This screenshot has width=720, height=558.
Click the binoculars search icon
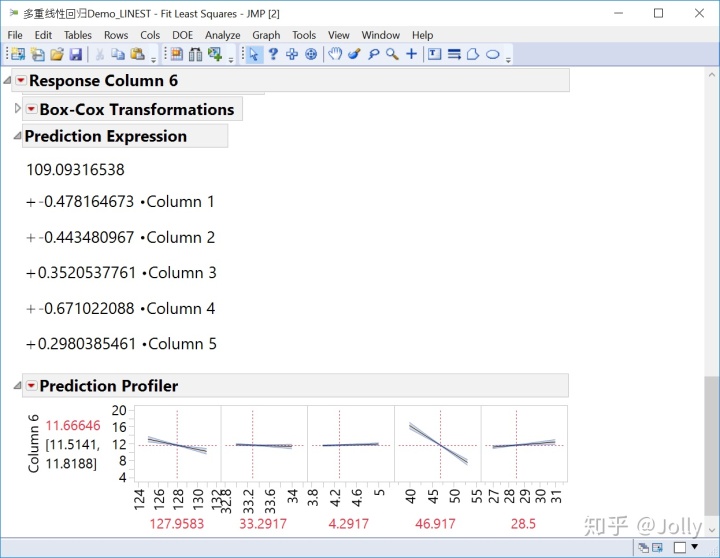pos(196,54)
